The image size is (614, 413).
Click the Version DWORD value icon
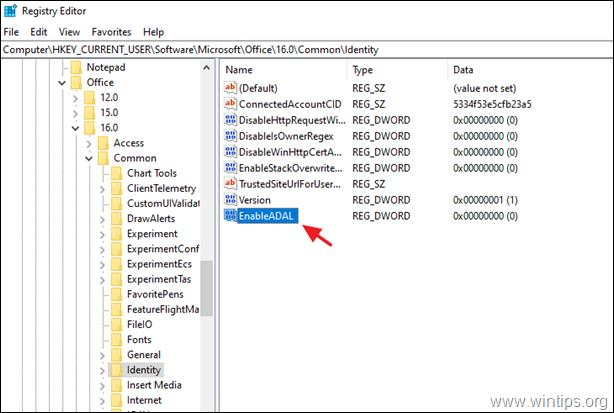pyautogui.click(x=230, y=200)
